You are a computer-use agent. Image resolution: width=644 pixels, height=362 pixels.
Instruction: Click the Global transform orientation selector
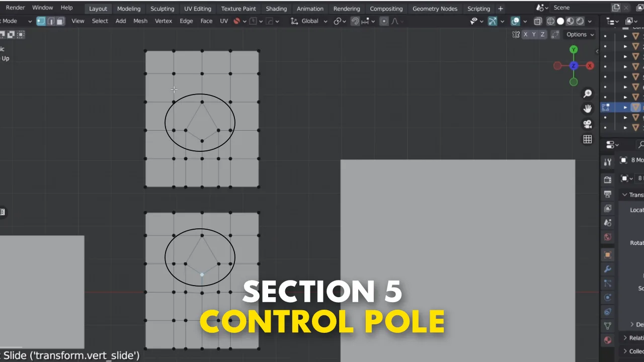pos(309,21)
